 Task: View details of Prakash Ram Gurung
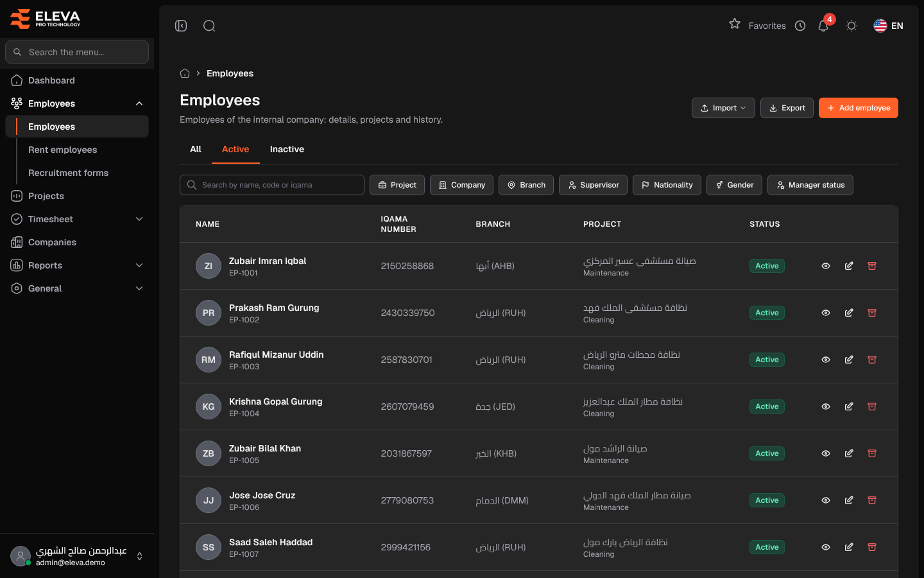[826, 313]
